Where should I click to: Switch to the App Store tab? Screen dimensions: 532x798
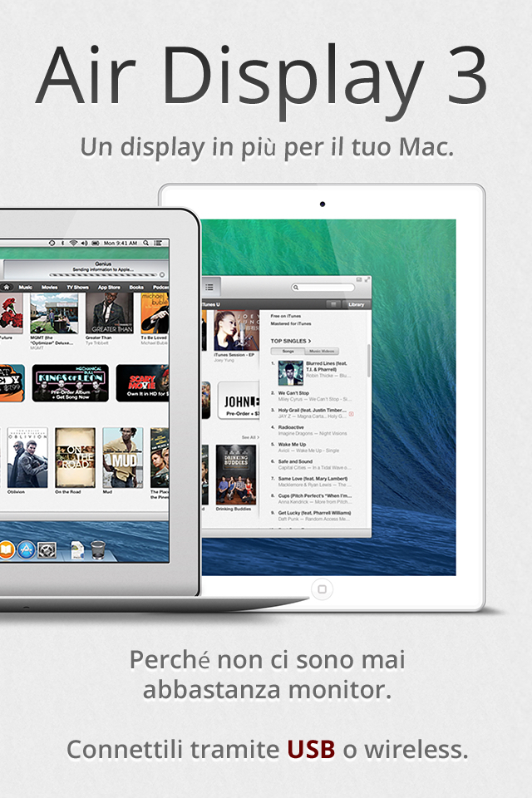[109, 287]
